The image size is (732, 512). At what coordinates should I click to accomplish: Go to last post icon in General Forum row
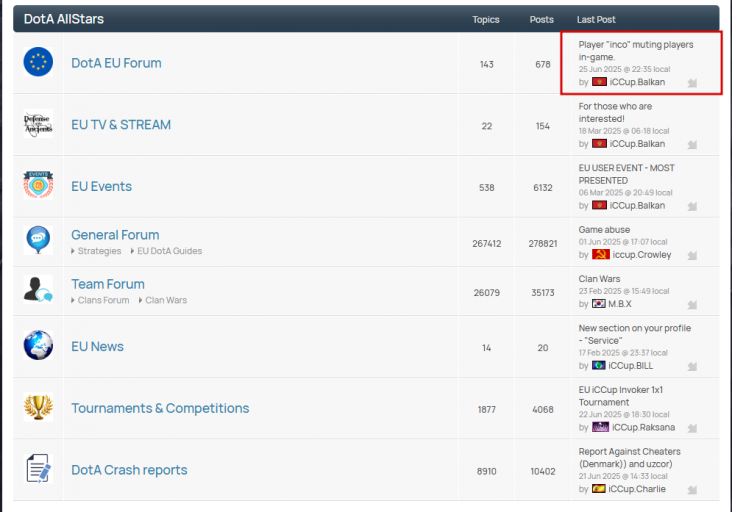tap(692, 255)
